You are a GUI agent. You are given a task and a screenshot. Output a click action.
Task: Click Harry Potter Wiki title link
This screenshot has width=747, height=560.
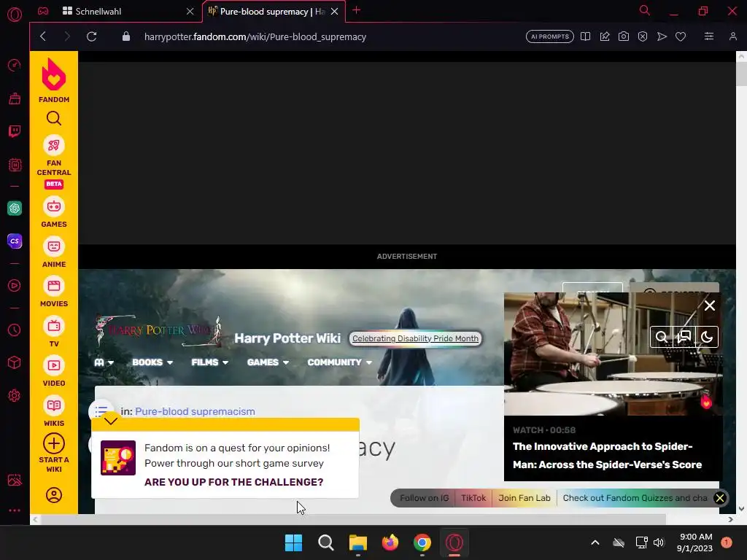coord(287,338)
